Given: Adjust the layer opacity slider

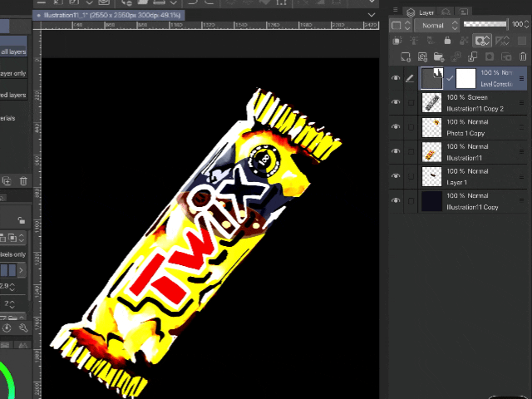Looking at the screenshot, I should coord(485,24).
